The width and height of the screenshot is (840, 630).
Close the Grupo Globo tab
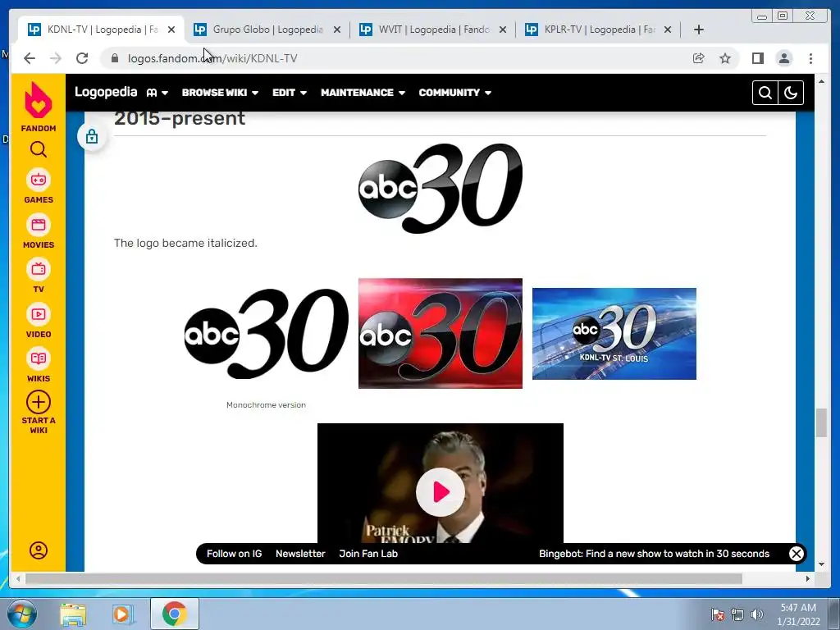pyautogui.click(x=337, y=30)
